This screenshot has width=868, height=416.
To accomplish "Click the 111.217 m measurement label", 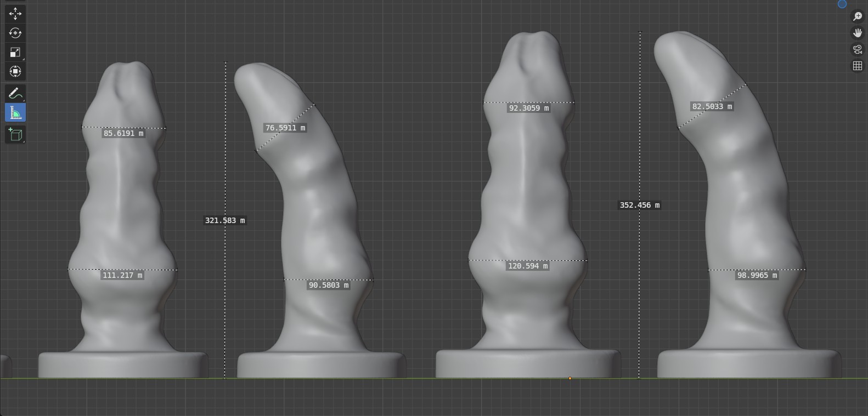I will click(122, 275).
